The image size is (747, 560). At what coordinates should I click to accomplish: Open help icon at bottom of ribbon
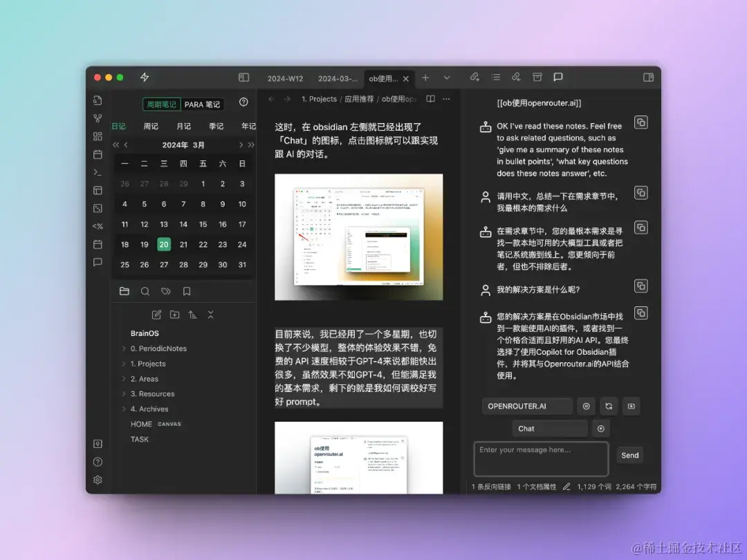98,462
